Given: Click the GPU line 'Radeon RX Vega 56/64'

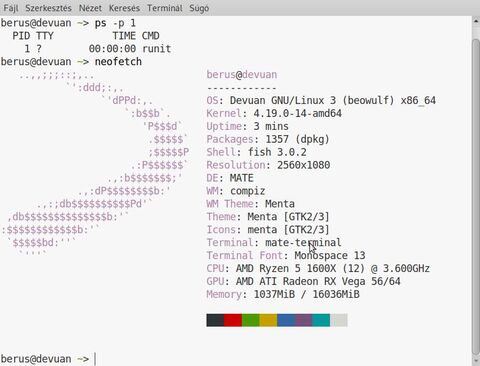Looking at the screenshot, I should pyautogui.click(x=342, y=282).
